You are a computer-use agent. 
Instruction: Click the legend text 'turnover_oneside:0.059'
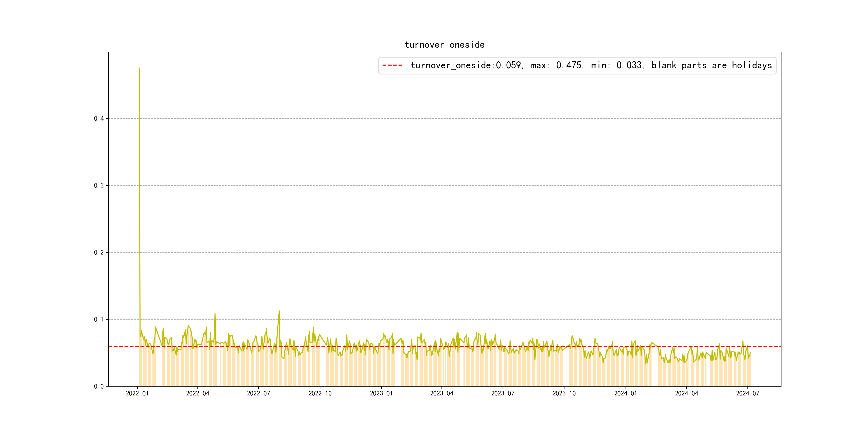tap(466, 65)
